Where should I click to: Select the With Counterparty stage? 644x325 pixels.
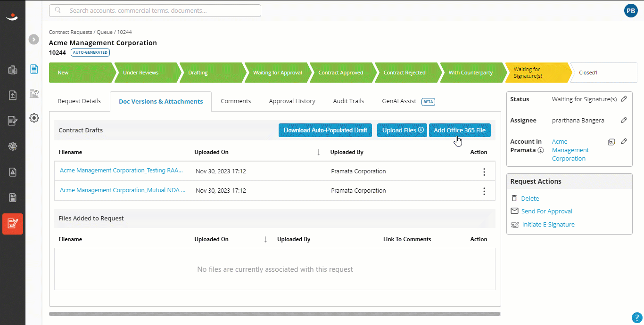(x=472, y=73)
